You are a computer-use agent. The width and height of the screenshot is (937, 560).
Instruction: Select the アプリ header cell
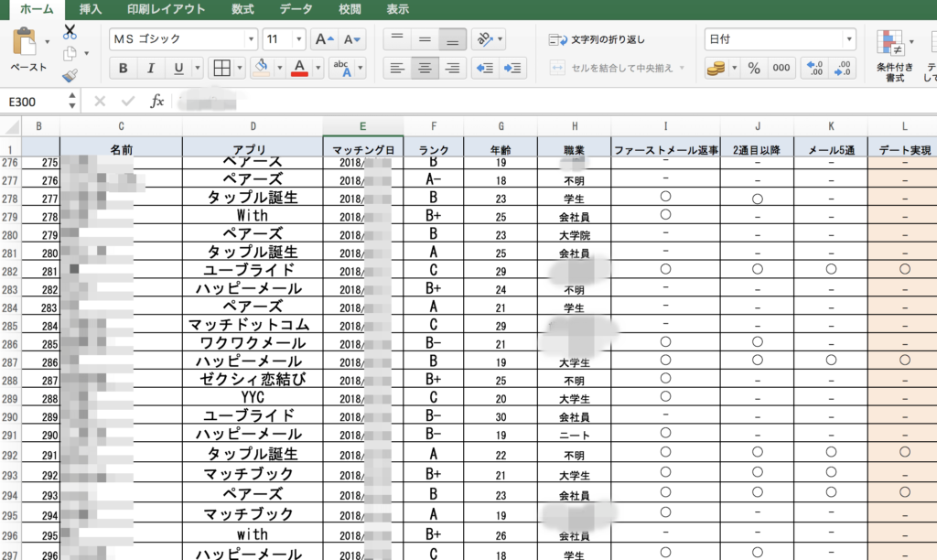click(x=253, y=147)
